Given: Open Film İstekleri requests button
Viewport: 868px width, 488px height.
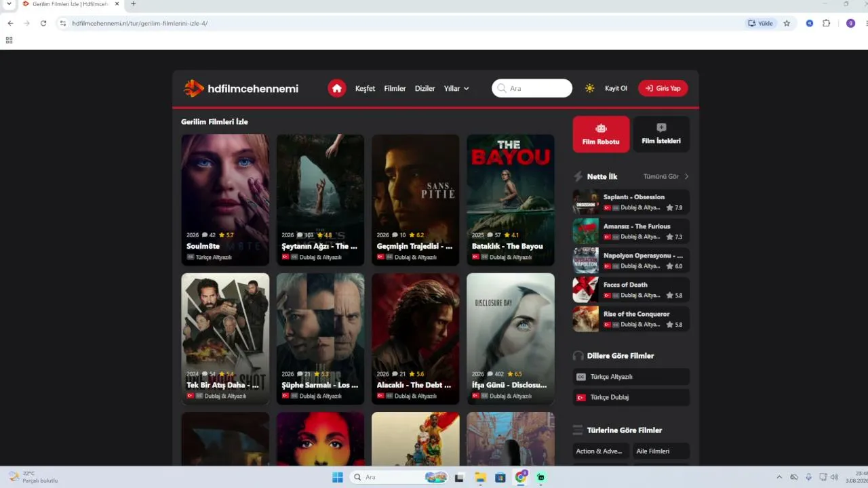Looking at the screenshot, I should click(661, 134).
